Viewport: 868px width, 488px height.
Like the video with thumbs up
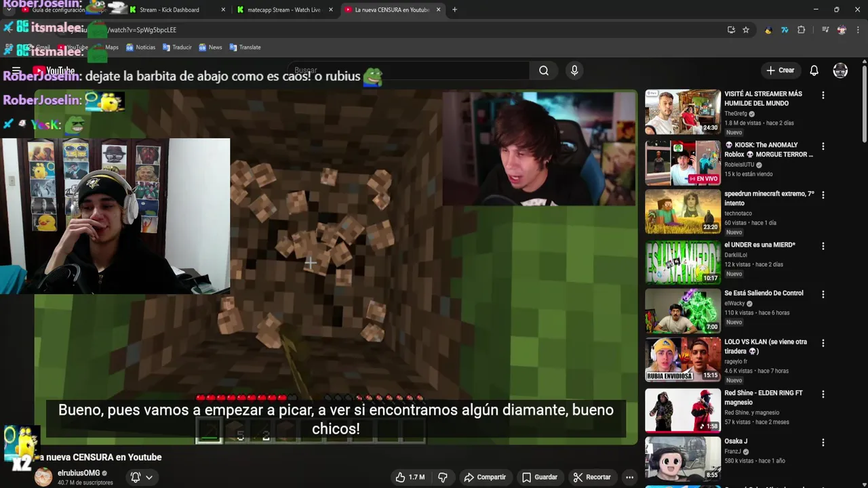click(410, 477)
